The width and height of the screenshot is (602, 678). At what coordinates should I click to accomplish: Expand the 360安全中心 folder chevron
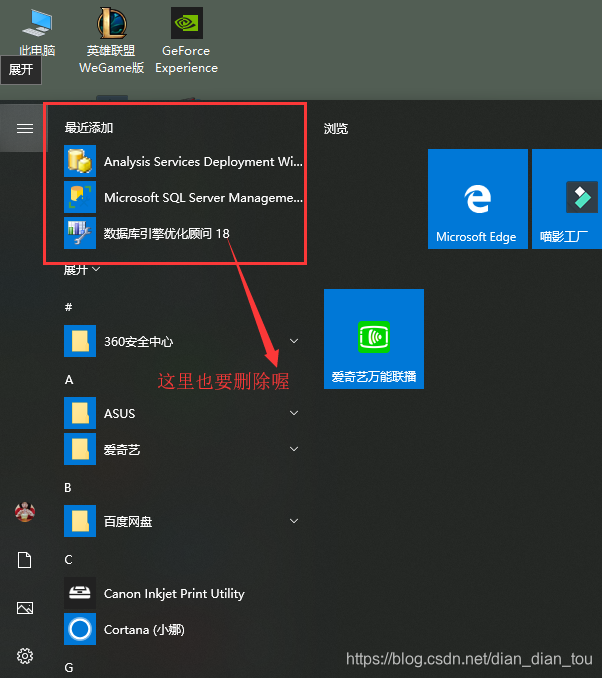(x=294, y=341)
